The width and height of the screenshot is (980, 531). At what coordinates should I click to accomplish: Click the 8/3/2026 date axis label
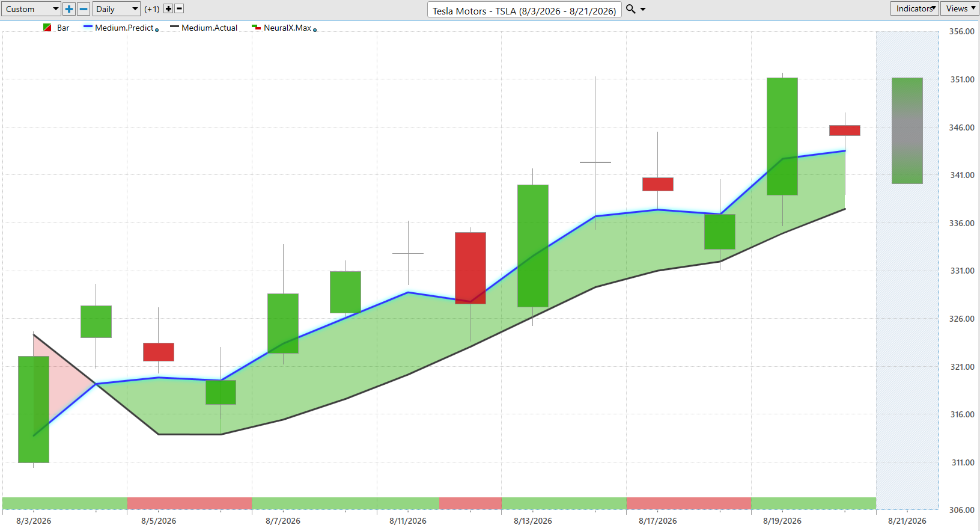click(34, 521)
